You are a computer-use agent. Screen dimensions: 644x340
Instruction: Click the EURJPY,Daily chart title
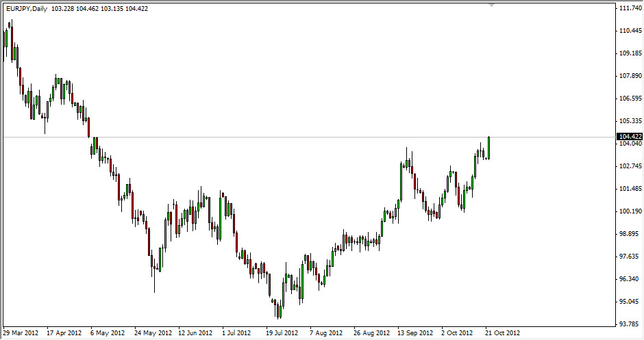click(x=26, y=8)
